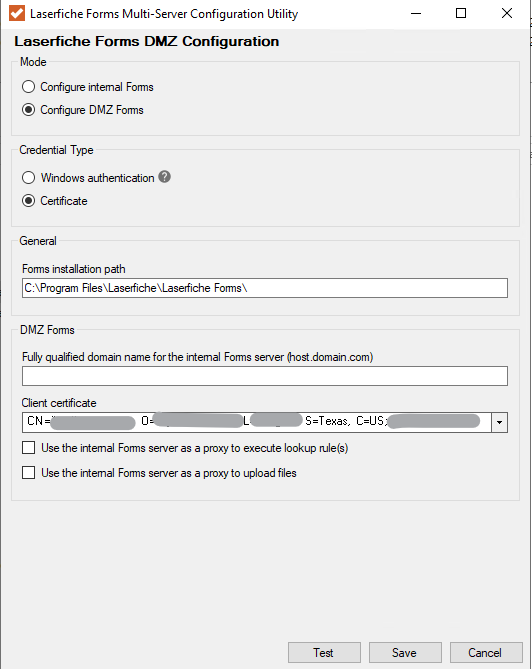Click the Test button
The height and width of the screenshot is (669, 532).
(x=324, y=652)
